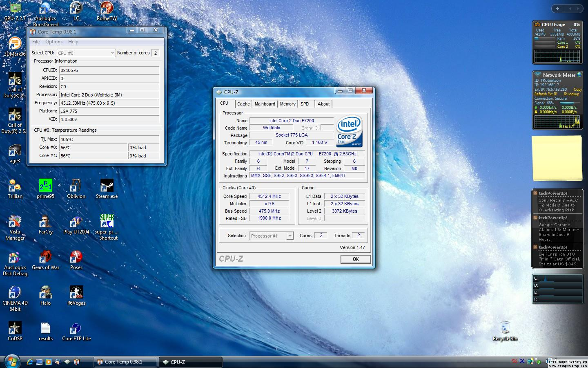Launch the Gears of War shortcut
Screen dimensions: 588x368
click(45, 260)
